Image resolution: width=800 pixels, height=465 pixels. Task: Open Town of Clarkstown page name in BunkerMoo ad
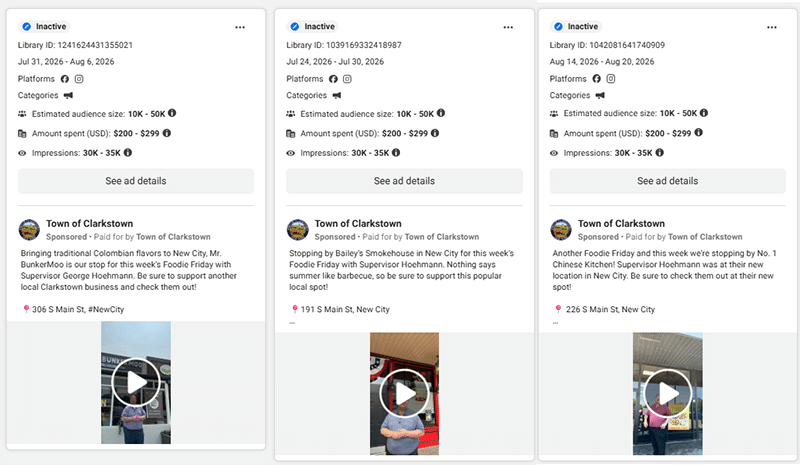90,224
